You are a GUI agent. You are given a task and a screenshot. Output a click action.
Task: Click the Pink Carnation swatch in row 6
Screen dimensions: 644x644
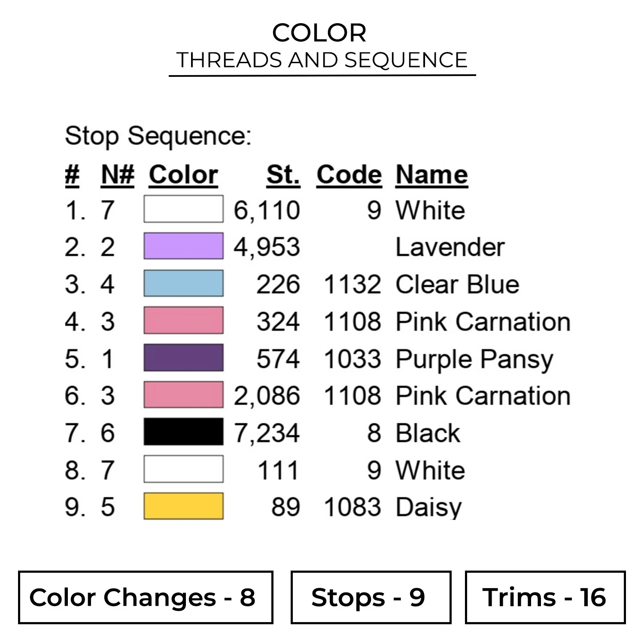(x=183, y=395)
